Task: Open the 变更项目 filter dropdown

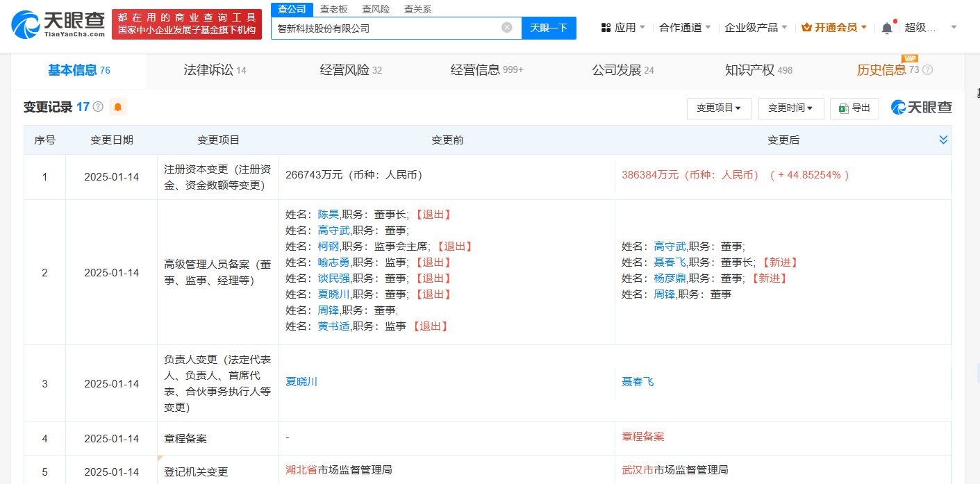Action: click(719, 108)
